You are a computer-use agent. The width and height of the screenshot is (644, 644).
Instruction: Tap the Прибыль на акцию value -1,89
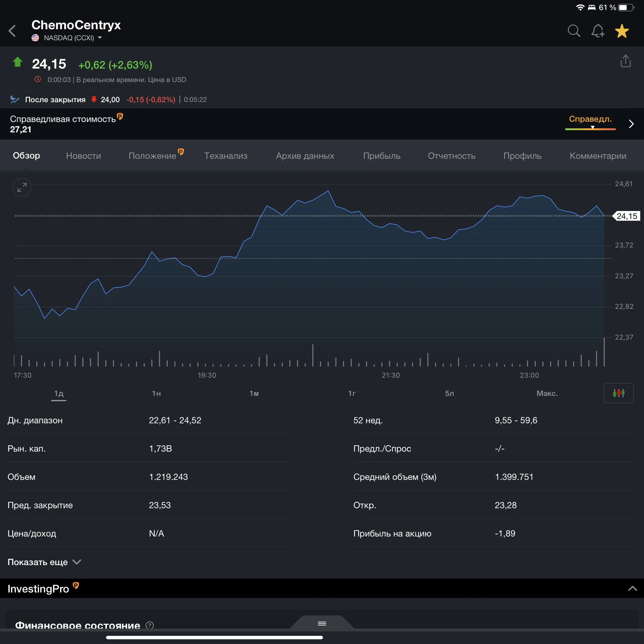[x=505, y=533]
